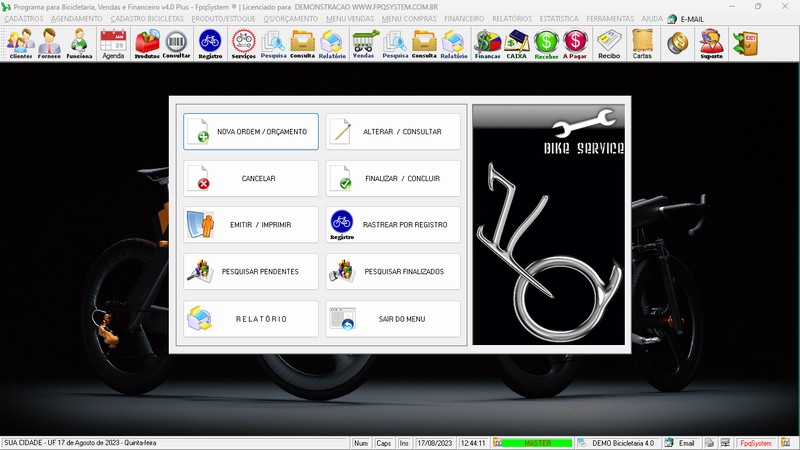Viewport: 800px width, 450px height.
Task: Open the MENU VENDAS menu
Action: coord(349,18)
